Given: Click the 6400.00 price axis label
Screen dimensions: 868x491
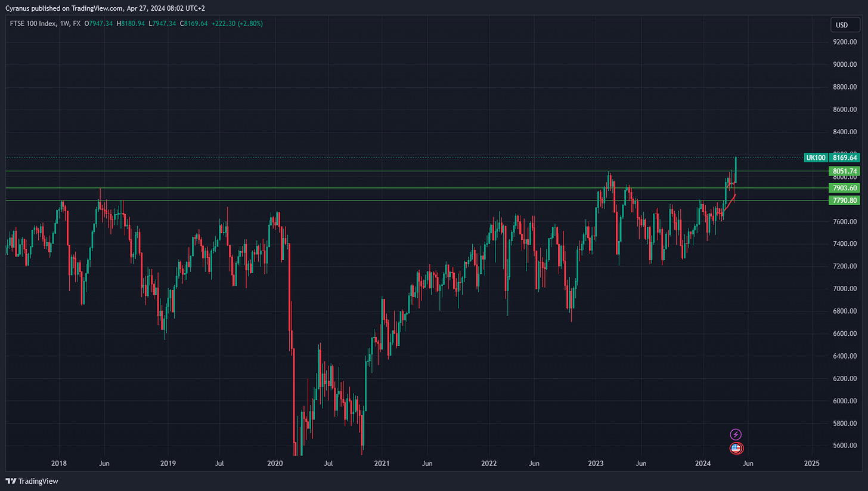Looking at the screenshot, I should [x=845, y=356].
